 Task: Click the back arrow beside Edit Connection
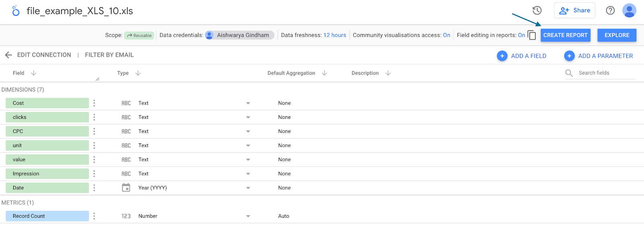pos(8,55)
